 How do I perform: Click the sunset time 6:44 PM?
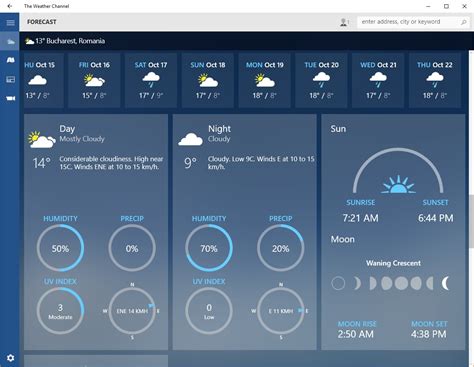point(436,218)
